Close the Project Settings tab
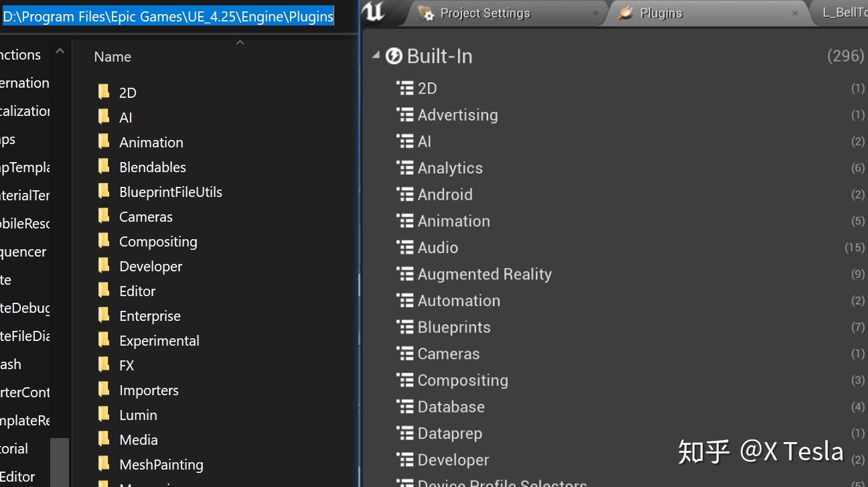868x487 pixels. point(595,13)
